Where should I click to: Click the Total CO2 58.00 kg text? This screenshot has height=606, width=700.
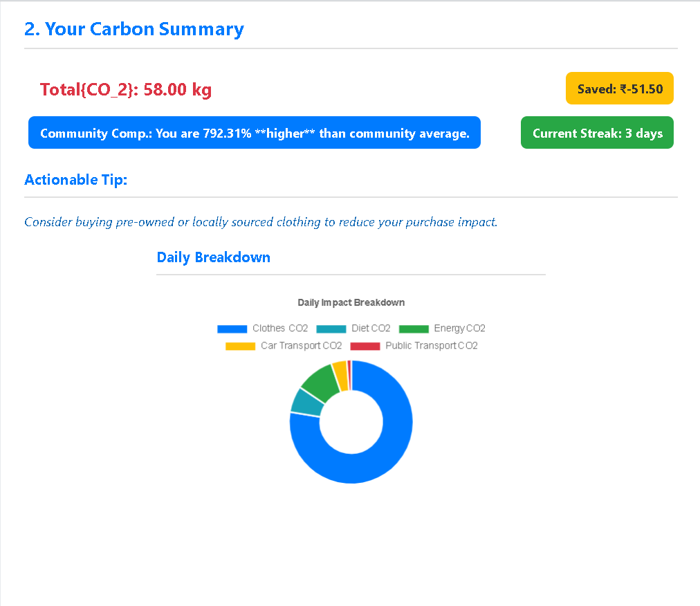[126, 90]
